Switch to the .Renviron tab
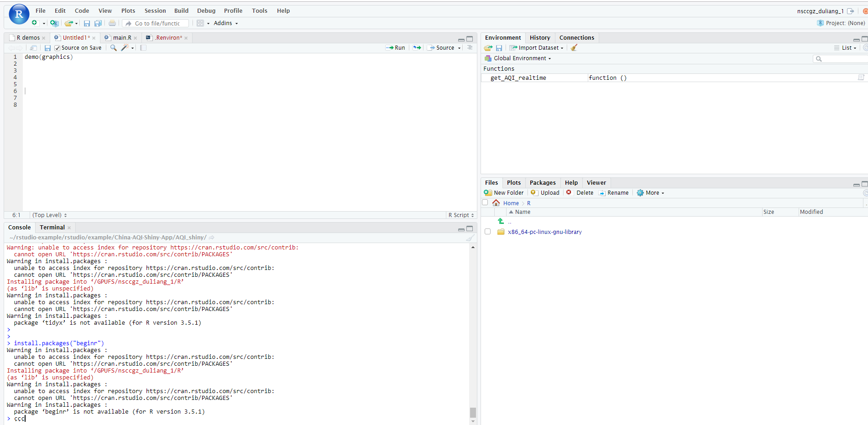Screen dimensions: 868x425 pyautogui.click(x=168, y=38)
